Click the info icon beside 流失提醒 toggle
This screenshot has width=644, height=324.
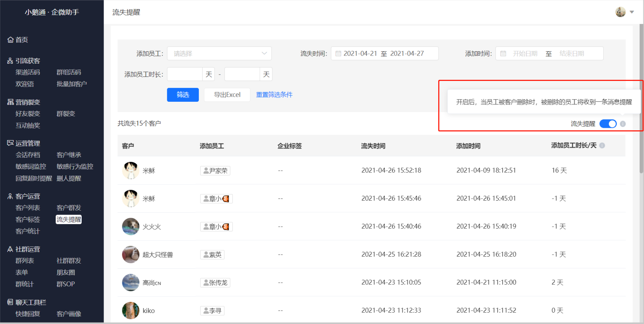tap(623, 124)
